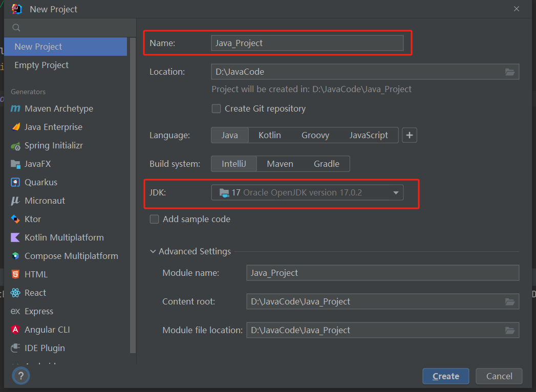Click the Create button
This screenshot has height=392, width=536.
(446, 376)
